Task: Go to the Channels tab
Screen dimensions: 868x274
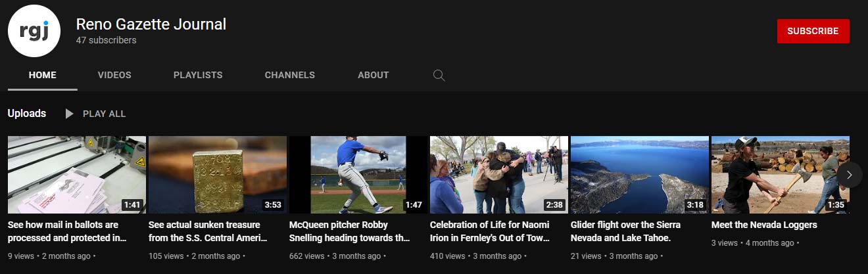Action: pyautogui.click(x=290, y=75)
